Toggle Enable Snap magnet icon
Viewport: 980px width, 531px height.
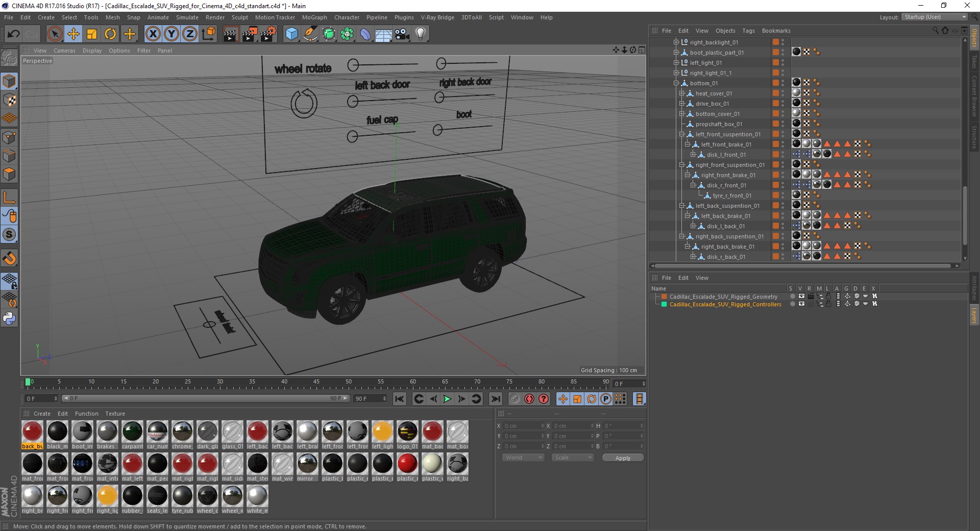tap(9, 258)
